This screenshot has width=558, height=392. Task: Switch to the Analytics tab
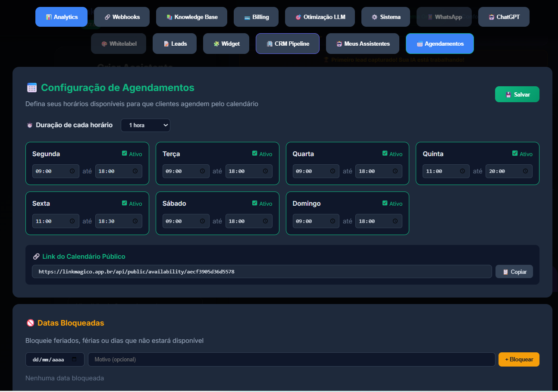point(61,17)
